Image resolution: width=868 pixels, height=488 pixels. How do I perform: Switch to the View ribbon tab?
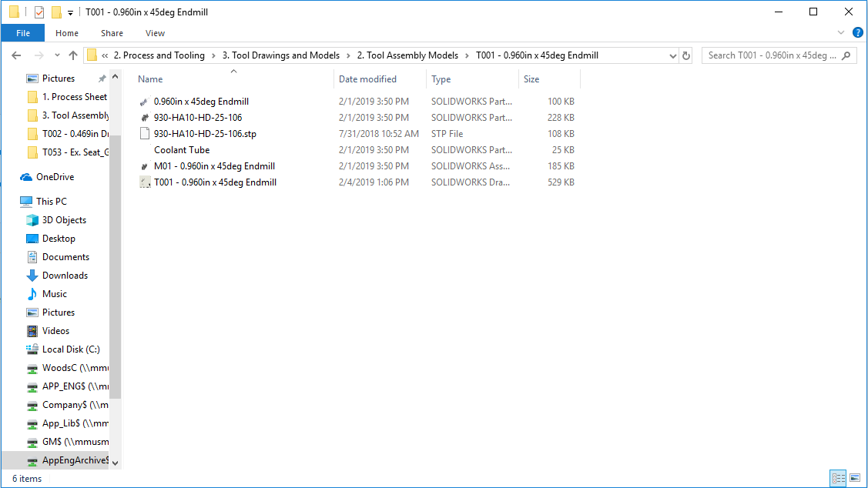(155, 33)
